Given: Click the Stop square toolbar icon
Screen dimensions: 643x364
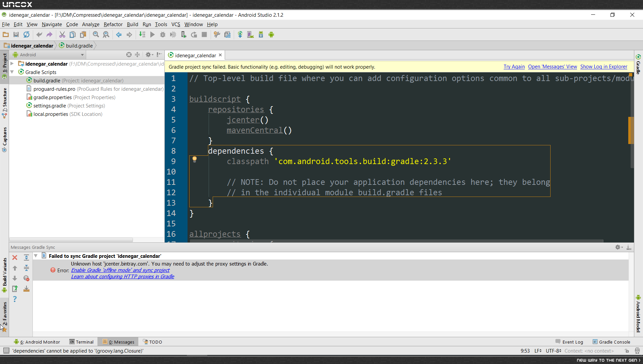Looking at the screenshot, I should [204, 35].
